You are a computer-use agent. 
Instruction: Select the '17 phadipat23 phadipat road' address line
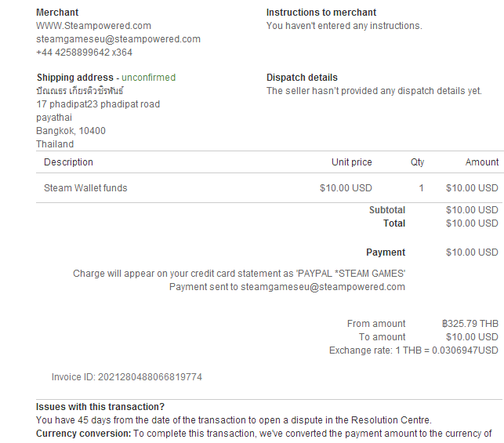98,104
